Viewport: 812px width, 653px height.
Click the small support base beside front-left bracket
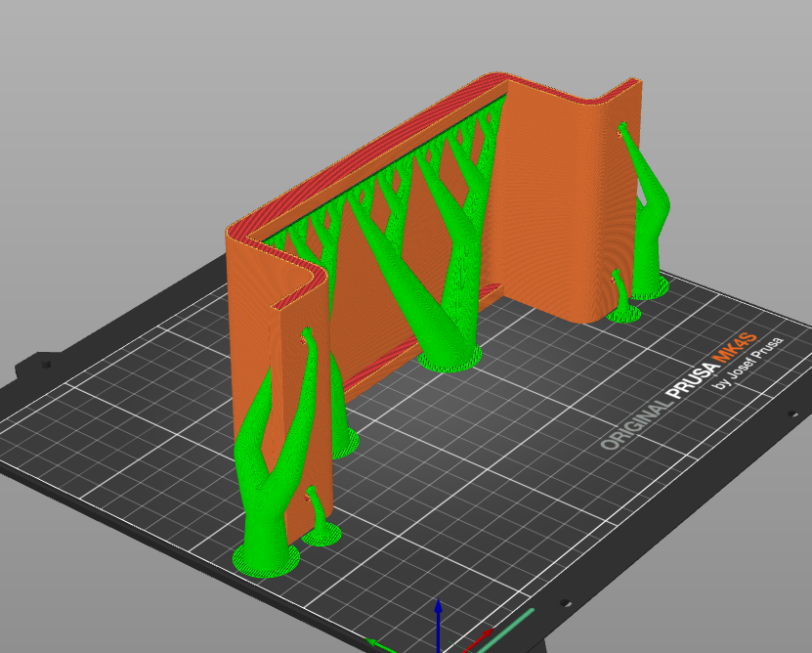tap(321, 535)
